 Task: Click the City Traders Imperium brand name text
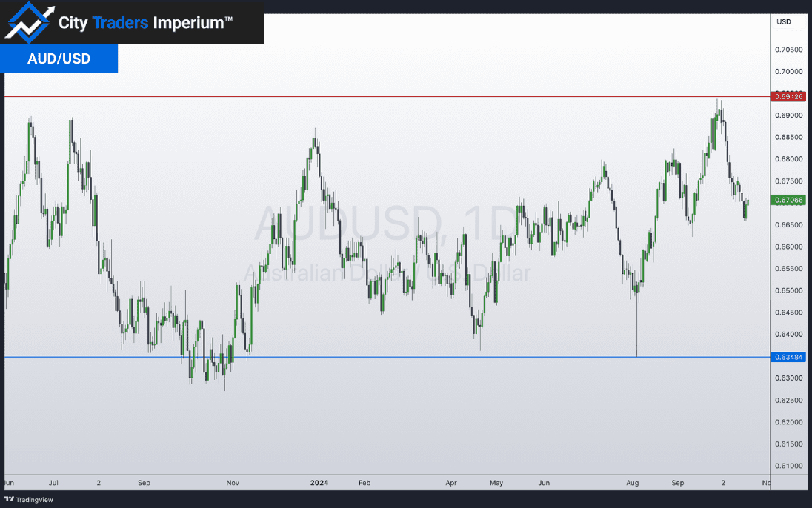[x=145, y=23]
